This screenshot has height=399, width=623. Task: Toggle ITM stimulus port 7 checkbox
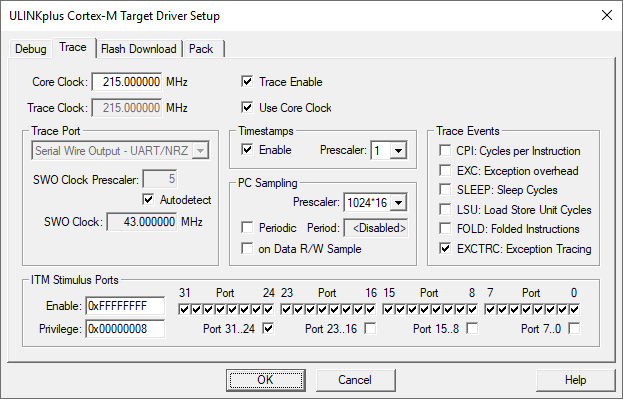tap(490, 309)
